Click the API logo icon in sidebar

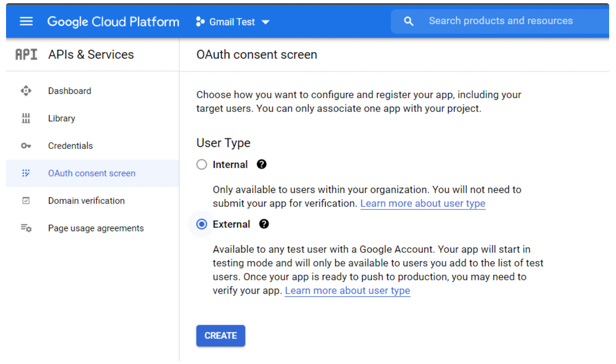26,54
